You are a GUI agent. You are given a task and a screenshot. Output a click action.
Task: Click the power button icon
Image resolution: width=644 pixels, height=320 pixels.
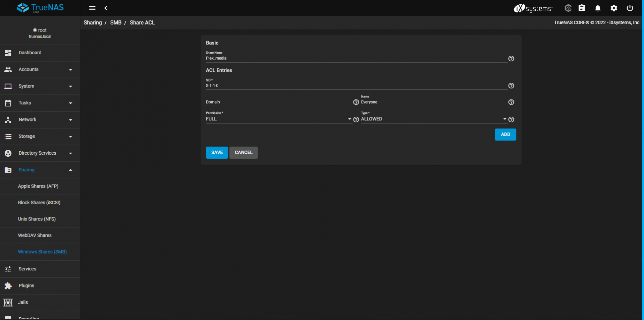coord(630,8)
